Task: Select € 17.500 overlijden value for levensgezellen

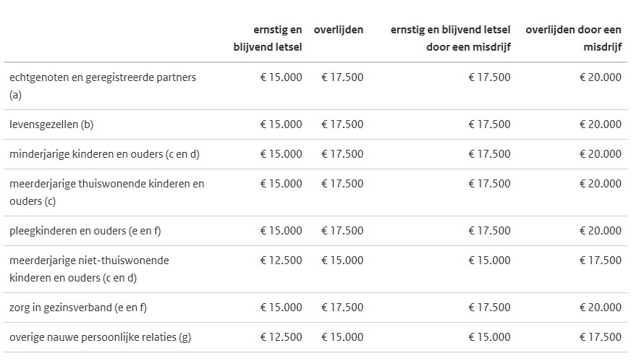Action: point(342,124)
